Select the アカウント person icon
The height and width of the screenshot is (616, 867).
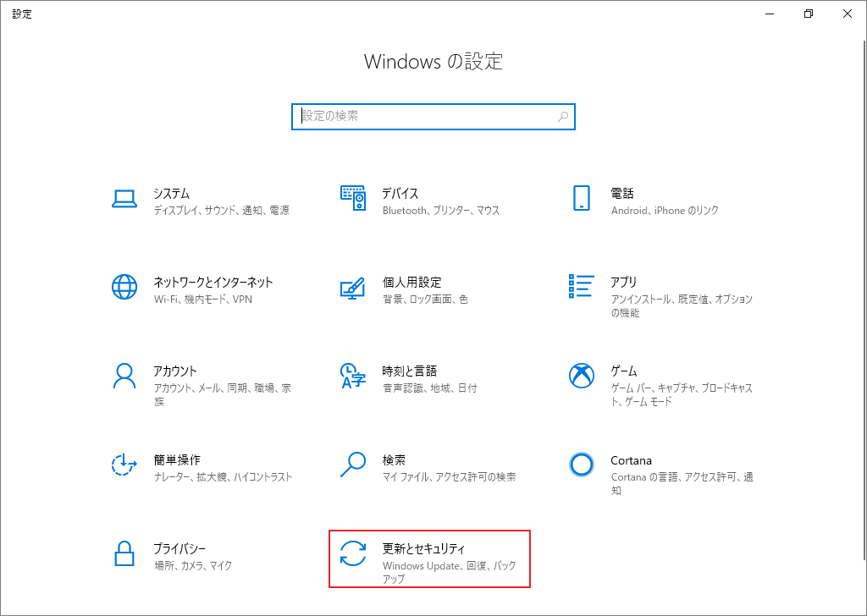click(x=124, y=377)
